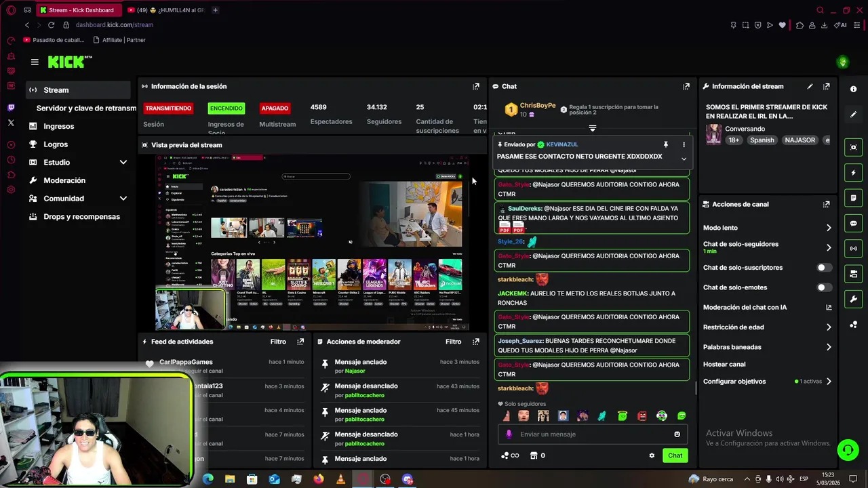The width and height of the screenshot is (868, 488).
Task: Click Hostear canal
Action: point(724,365)
